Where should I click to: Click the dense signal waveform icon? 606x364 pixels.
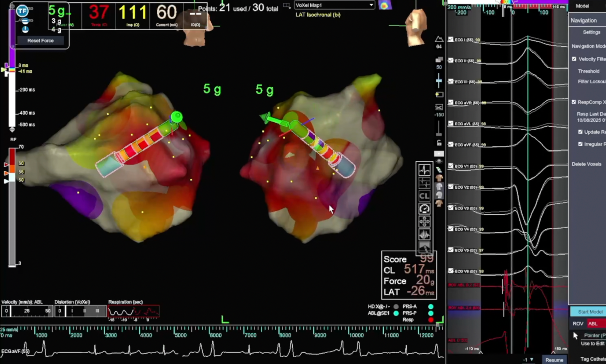tap(424, 235)
